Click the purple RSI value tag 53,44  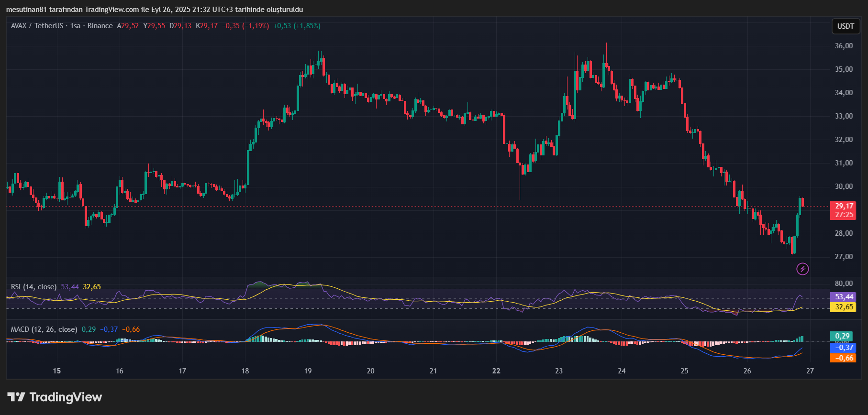[844, 297]
